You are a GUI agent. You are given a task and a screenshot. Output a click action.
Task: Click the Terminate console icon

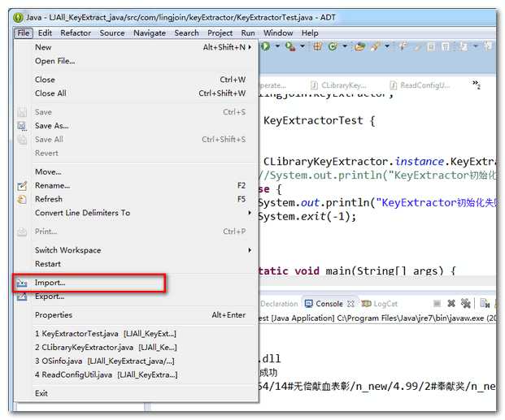[437, 303]
